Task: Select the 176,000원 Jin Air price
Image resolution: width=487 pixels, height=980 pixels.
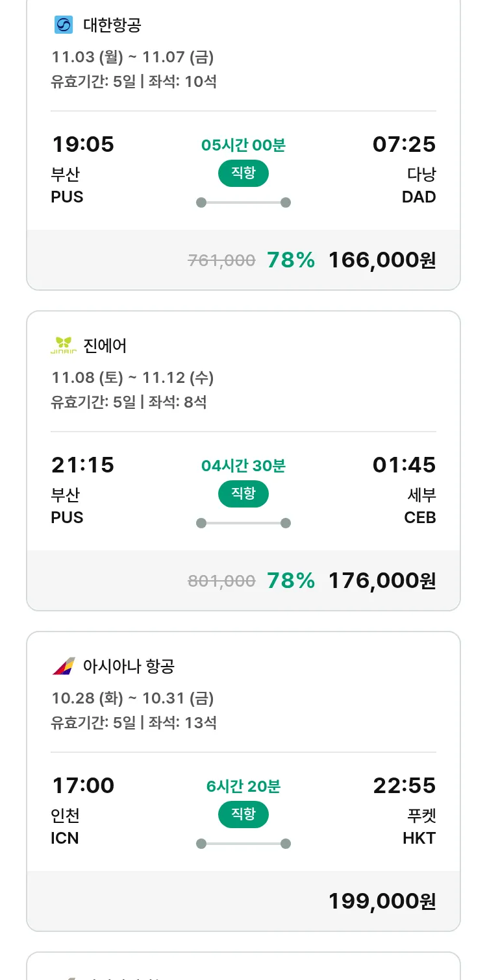Action: pos(382,581)
